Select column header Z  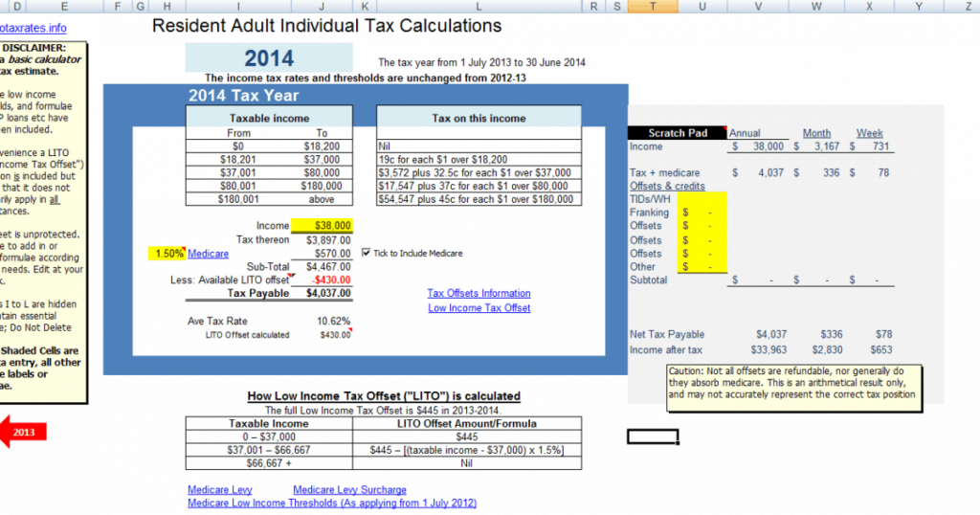(x=968, y=7)
